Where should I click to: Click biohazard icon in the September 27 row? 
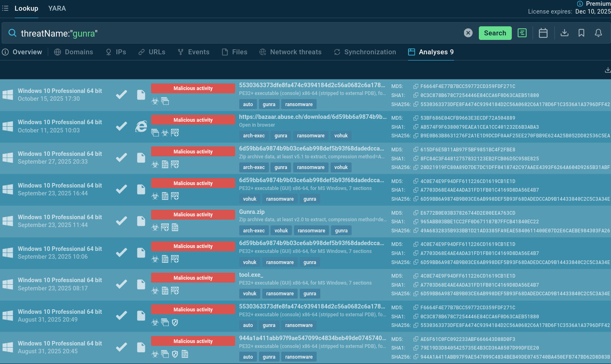coord(155,165)
